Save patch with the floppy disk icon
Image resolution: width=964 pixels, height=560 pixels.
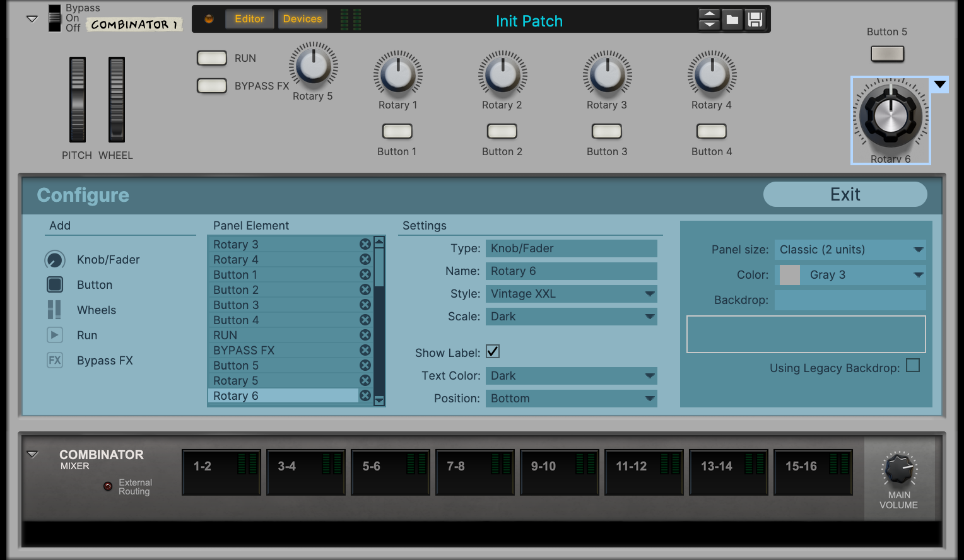click(755, 20)
